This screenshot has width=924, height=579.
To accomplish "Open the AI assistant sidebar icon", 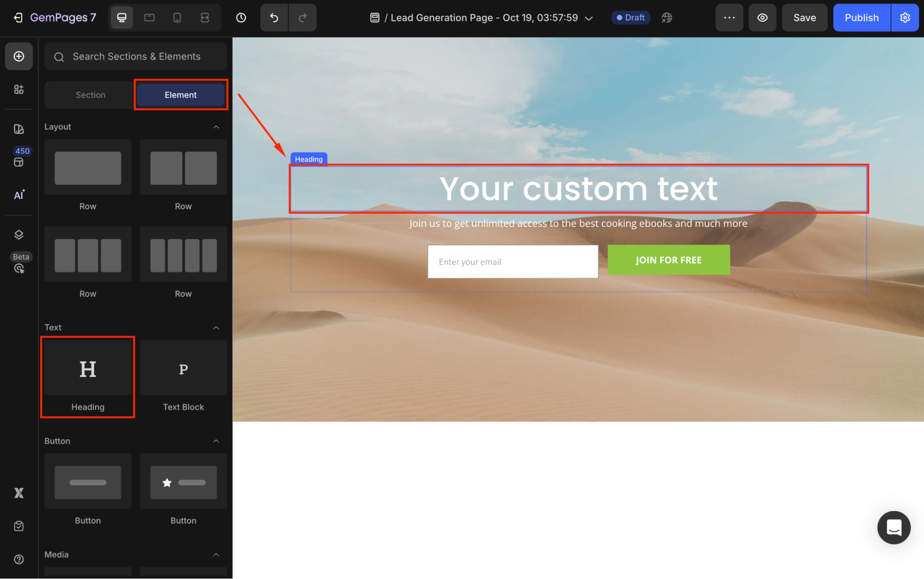I will click(19, 195).
